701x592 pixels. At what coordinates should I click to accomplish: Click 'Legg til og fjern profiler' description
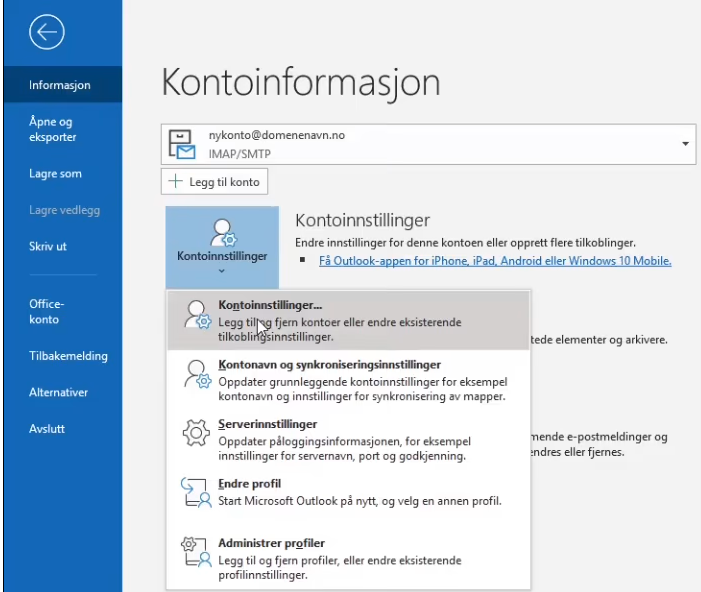[340, 567]
